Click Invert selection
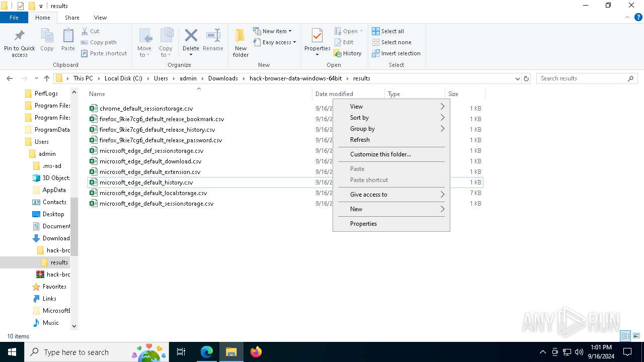This screenshot has width=644, height=362. coord(396,53)
